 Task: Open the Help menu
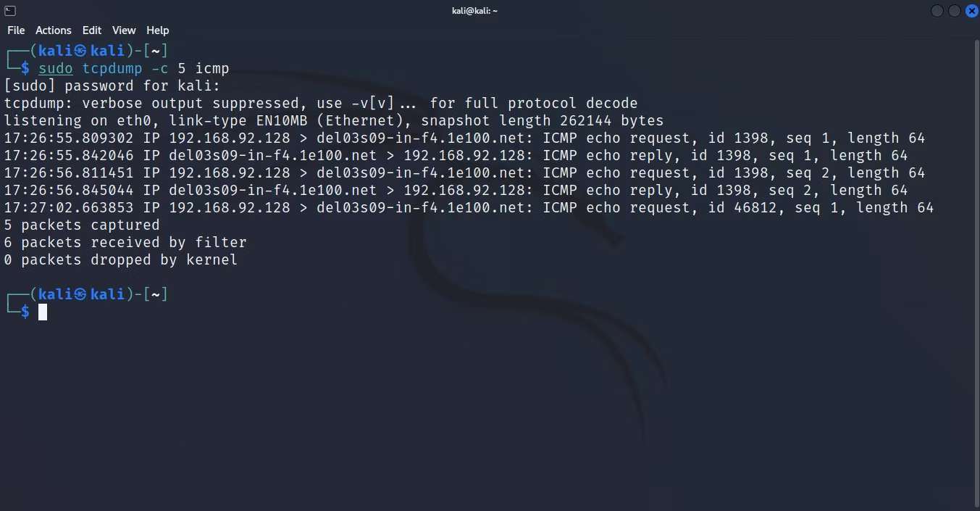point(157,30)
